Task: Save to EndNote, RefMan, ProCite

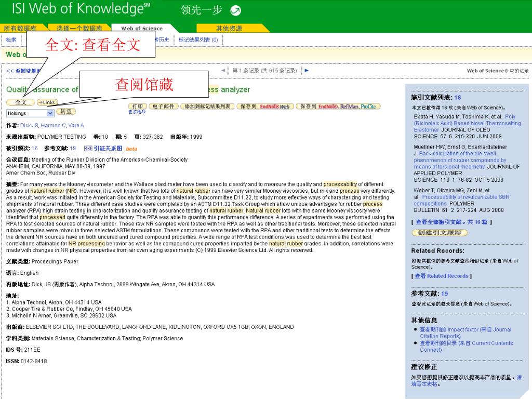Action: click(x=338, y=106)
